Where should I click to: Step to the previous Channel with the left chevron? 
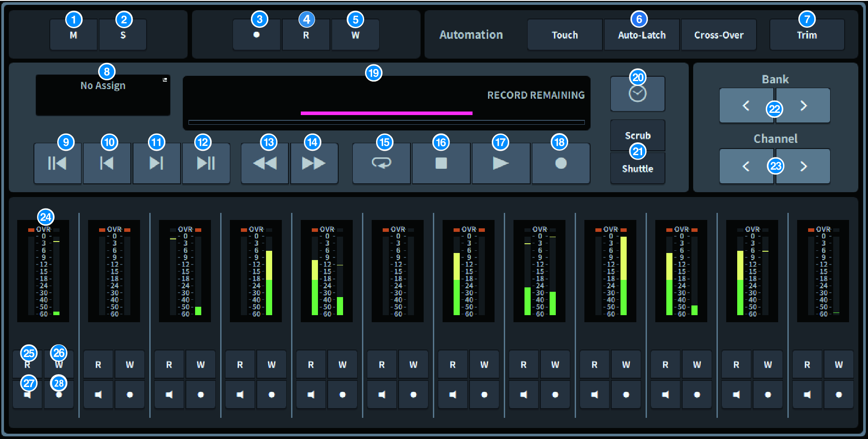point(746,166)
